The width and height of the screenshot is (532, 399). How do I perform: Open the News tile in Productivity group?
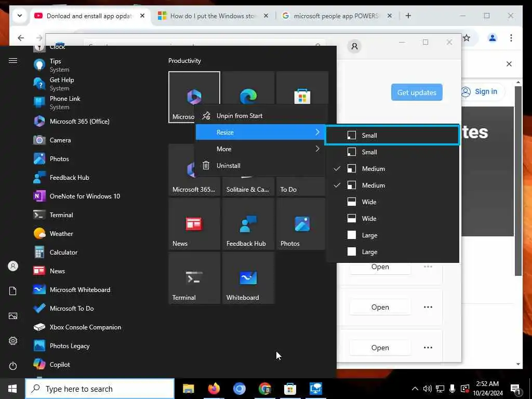point(194,224)
